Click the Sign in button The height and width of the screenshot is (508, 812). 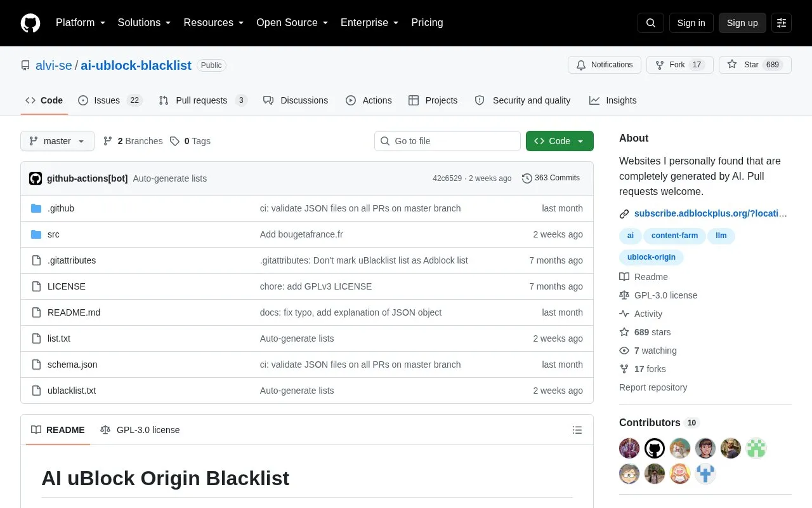[x=691, y=23]
